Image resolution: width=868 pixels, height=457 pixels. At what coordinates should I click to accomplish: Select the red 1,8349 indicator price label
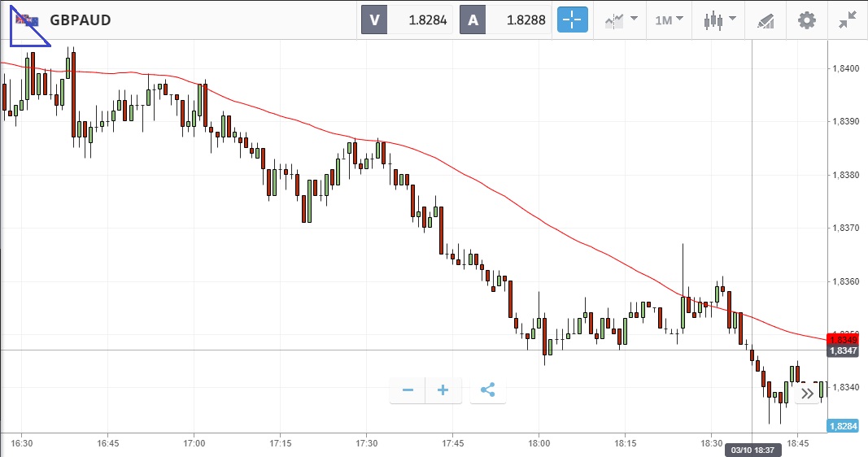click(x=840, y=338)
